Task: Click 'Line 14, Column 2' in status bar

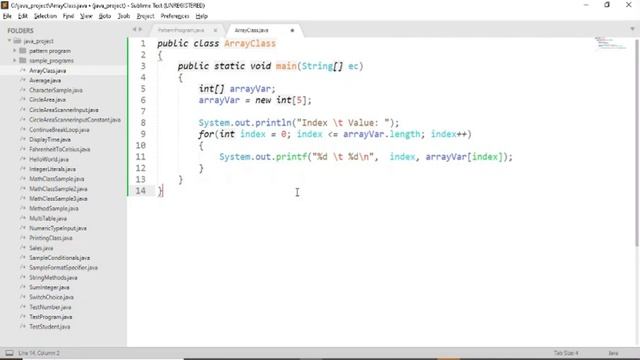Action: click(39, 353)
